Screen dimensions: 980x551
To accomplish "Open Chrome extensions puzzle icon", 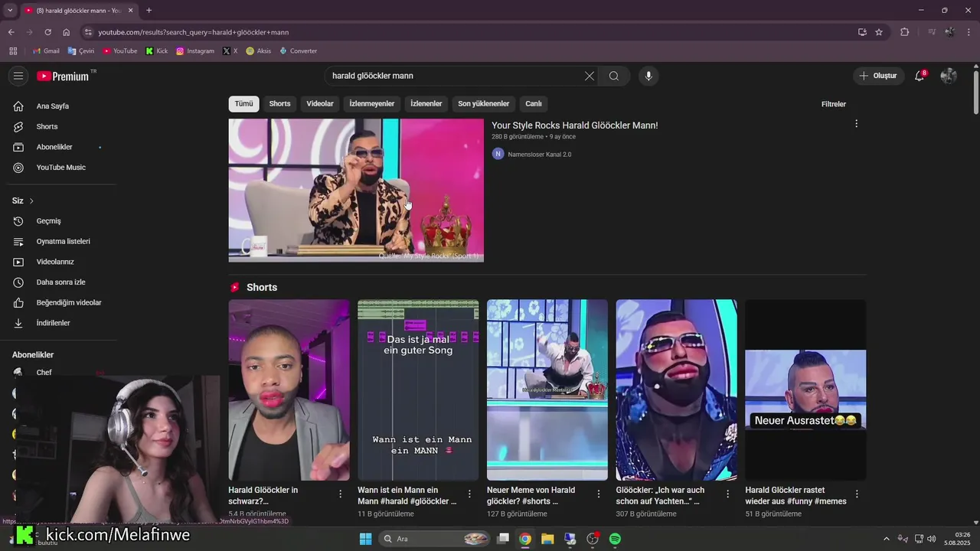I will pos(905,32).
